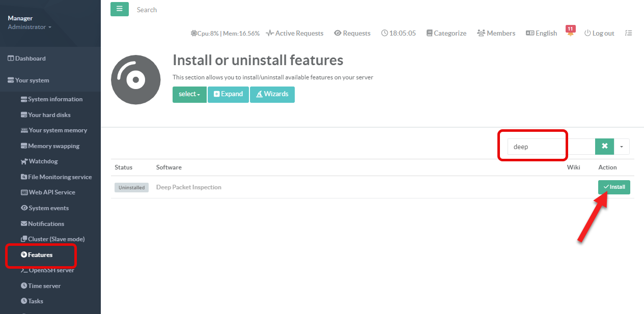Log out of the session
Image resolution: width=644 pixels, height=314 pixels.
(599, 33)
